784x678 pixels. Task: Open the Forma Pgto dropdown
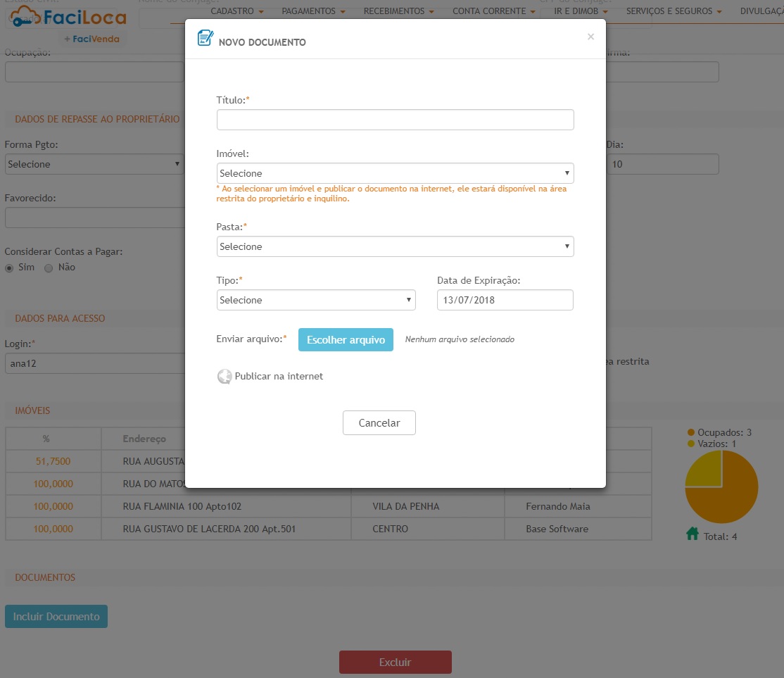(x=94, y=164)
